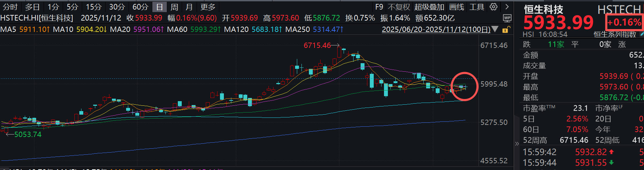Select the 60分 period tab
Image resolution: width=644 pixels, height=170 pixels.
[x=140, y=7]
